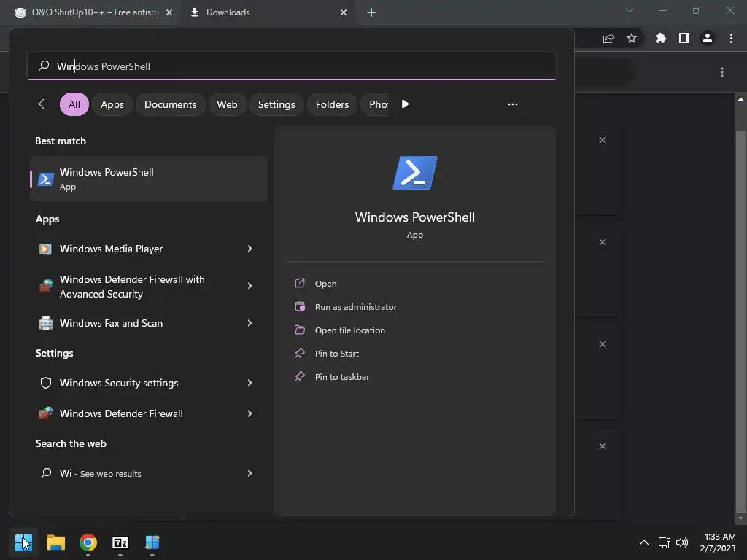747x560 pixels.
Task: Click the volume speaker icon in tray
Action: (682, 542)
